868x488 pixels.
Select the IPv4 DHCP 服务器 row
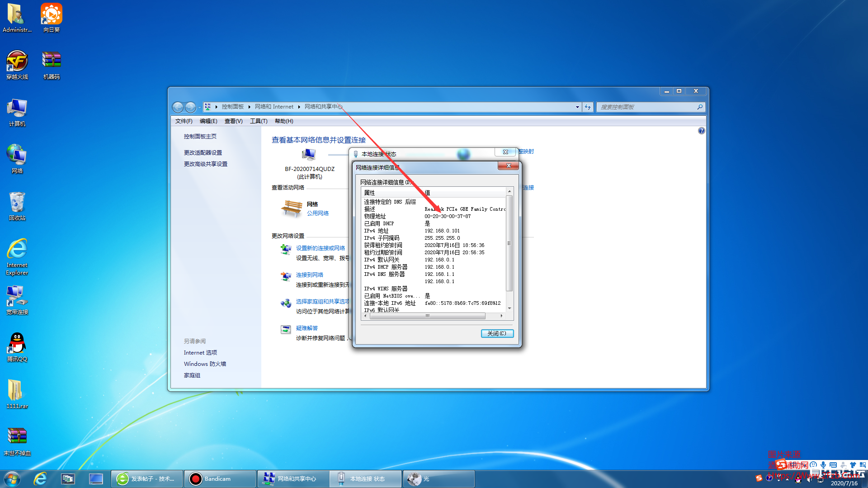pyautogui.click(x=434, y=267)
